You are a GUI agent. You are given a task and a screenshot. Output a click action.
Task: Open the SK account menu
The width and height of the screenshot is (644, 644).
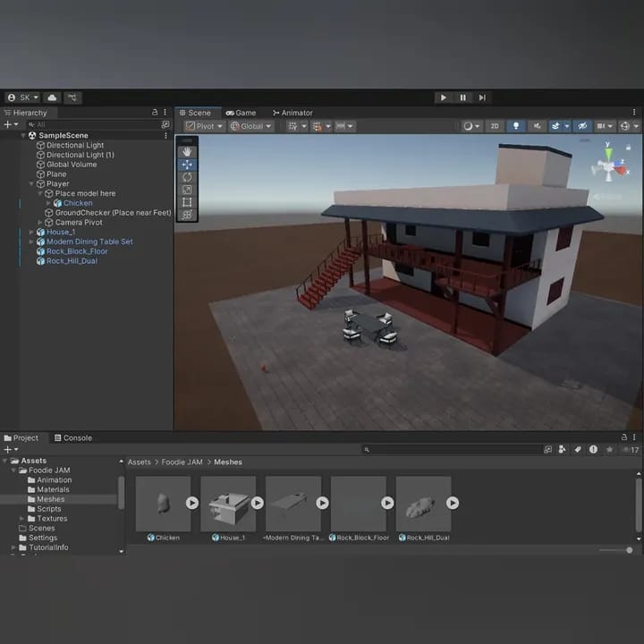coord(22,97)
